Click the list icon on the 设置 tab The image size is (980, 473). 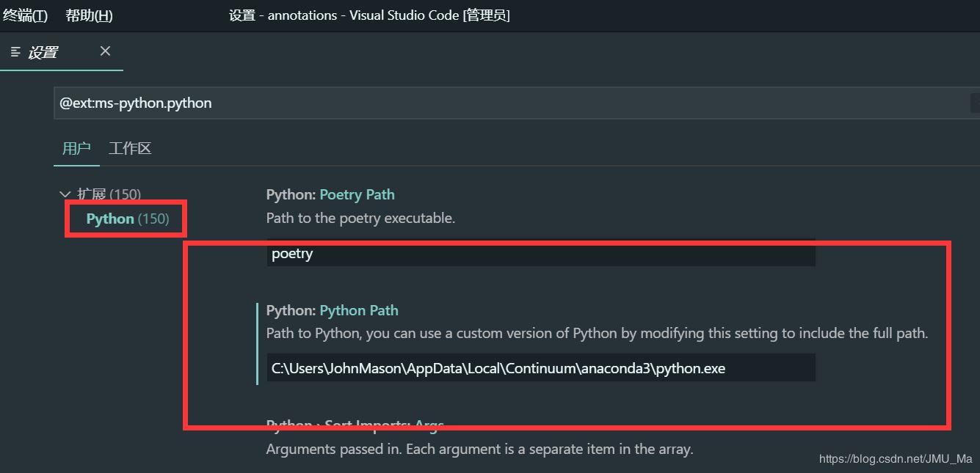[16, 52]
